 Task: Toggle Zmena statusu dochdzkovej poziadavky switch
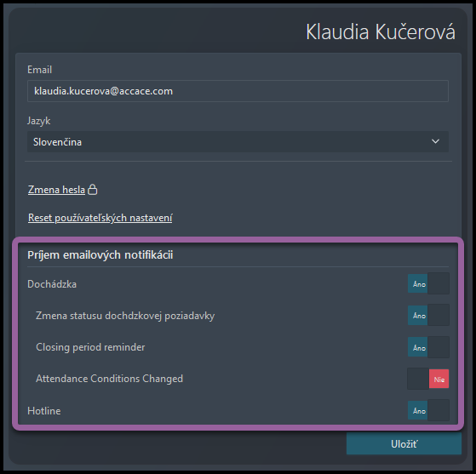pyautogui.click(x=428, y=316)
